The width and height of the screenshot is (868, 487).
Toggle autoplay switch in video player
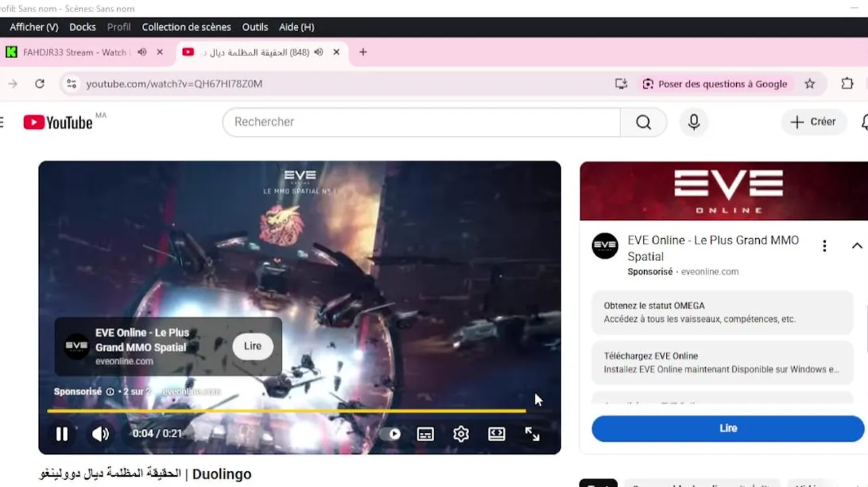click(390, 434)
